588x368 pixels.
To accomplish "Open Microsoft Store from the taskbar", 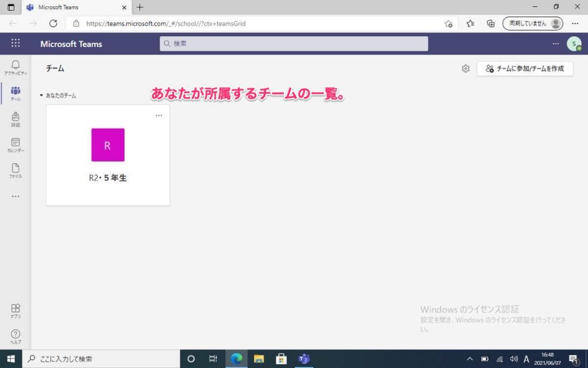I will (281, 359).
